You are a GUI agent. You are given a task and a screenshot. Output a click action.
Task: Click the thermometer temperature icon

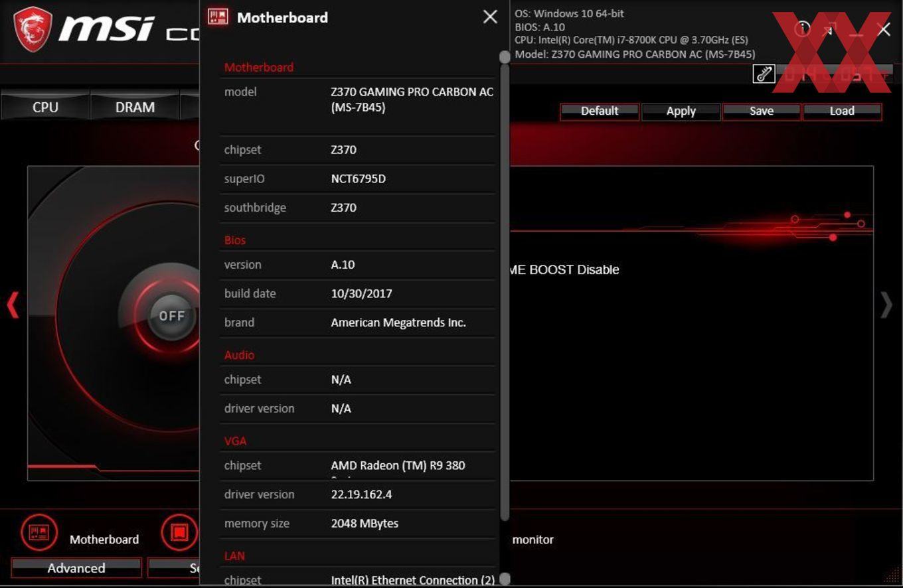[764, 74]
